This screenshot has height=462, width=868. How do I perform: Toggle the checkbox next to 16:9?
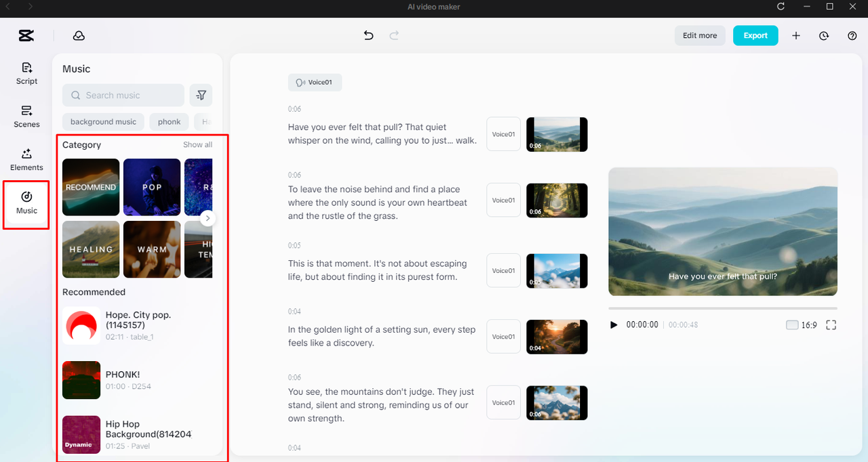click(x=791, y=324)
